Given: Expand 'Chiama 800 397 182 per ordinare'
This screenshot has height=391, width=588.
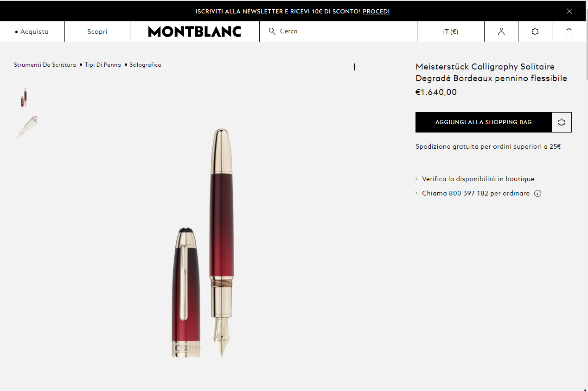Looking at the screenshot, I should pos(475,194).
